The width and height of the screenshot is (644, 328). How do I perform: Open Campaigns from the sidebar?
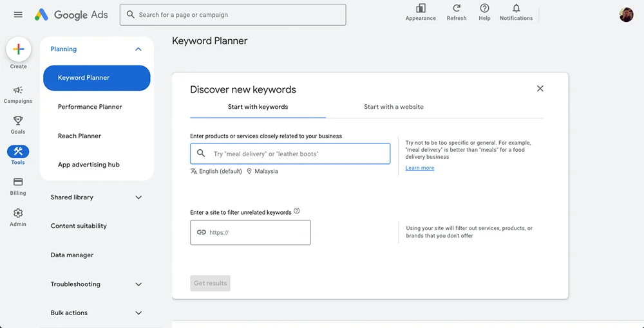18,91
